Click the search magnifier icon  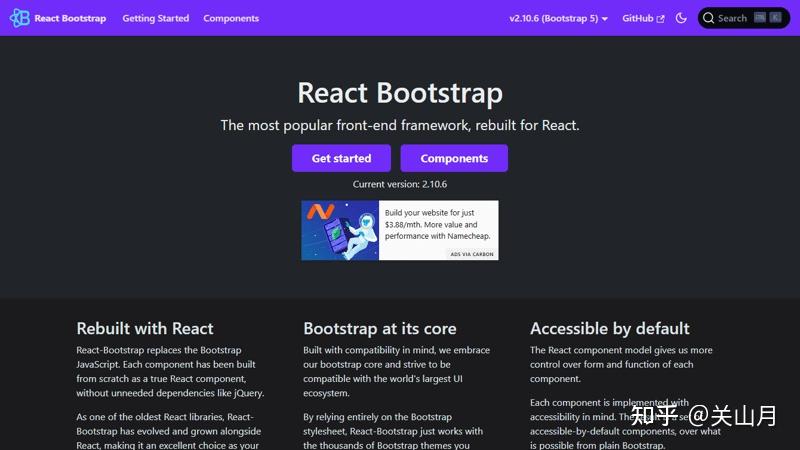pyautogui.click(x=708, y=18)
